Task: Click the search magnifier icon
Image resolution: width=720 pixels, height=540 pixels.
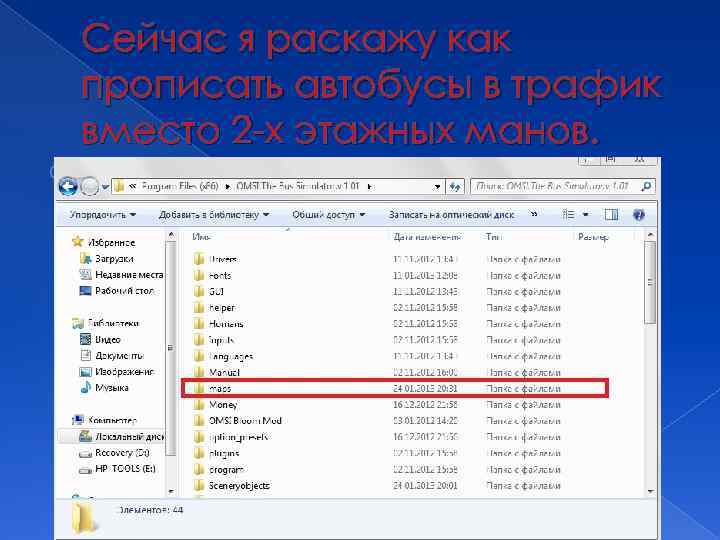Action: coord(647,186)
